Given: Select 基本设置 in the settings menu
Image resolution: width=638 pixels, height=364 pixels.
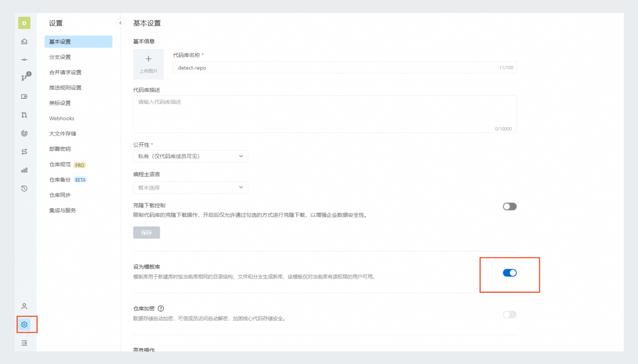Looking at the screenshot, I should [78, 42].
